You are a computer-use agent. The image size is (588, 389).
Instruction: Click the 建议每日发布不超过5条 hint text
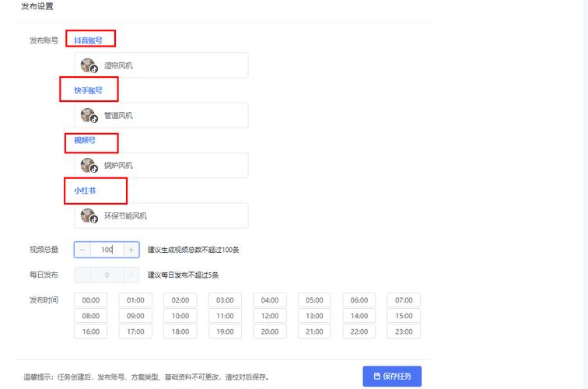183,275
